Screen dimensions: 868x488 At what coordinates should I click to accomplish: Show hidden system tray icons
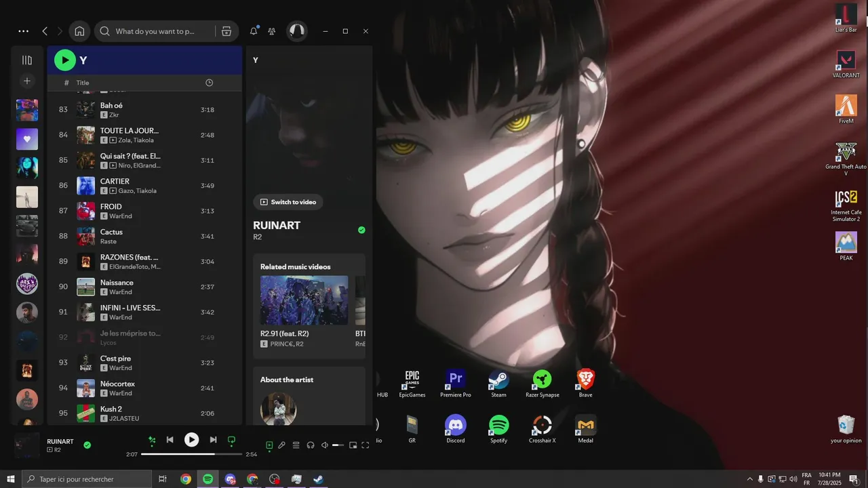coord(749,479)
